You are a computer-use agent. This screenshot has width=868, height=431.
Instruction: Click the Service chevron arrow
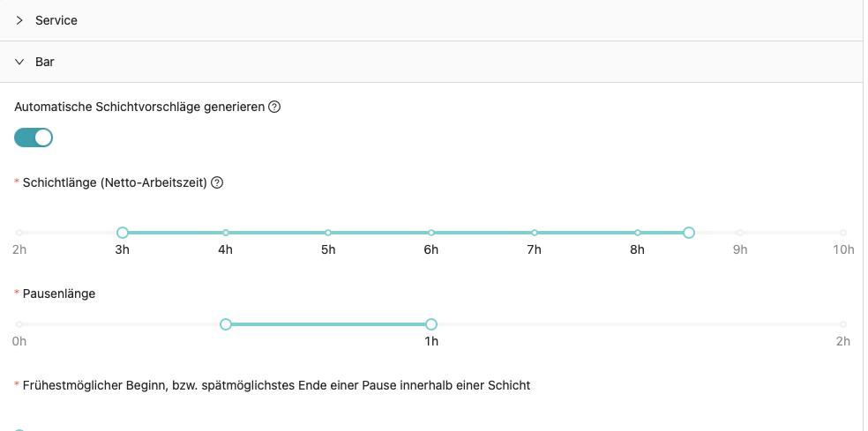tap(19, 20)
